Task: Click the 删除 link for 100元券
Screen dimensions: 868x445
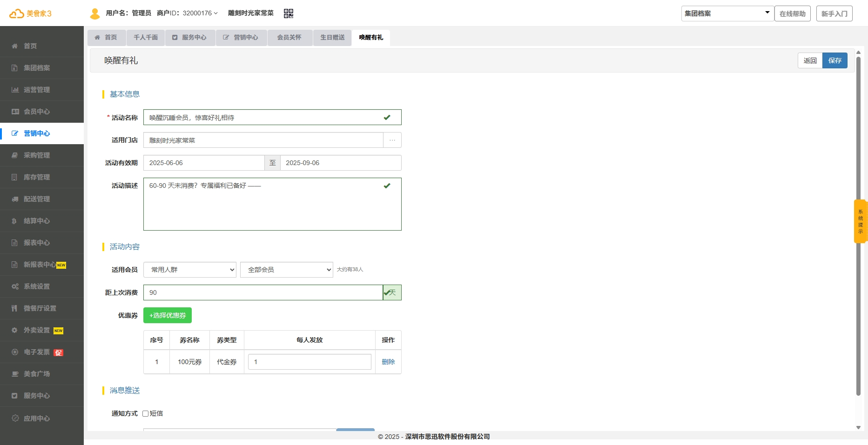Action: point(388,362)
